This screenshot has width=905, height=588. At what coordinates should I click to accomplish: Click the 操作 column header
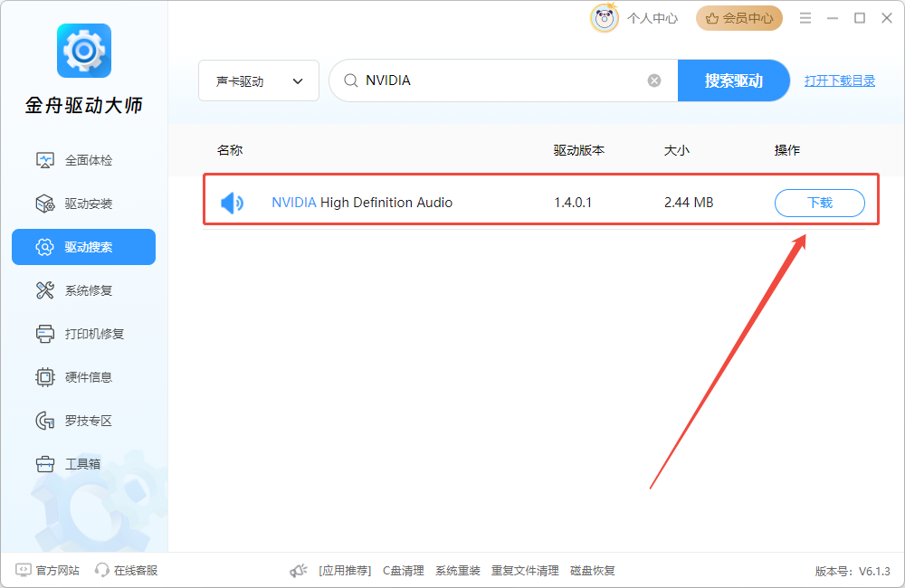pyautogui.click(x=787, y=150)
